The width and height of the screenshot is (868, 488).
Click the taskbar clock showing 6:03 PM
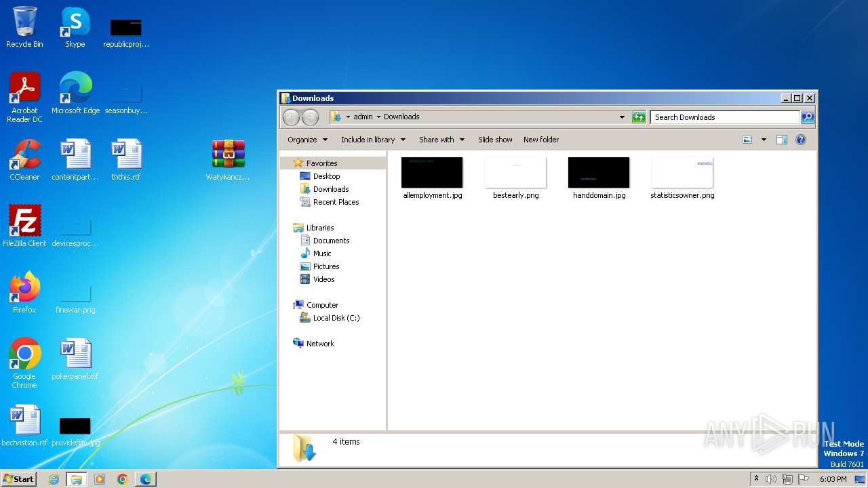pyautogui.click(x=833, y=479)
